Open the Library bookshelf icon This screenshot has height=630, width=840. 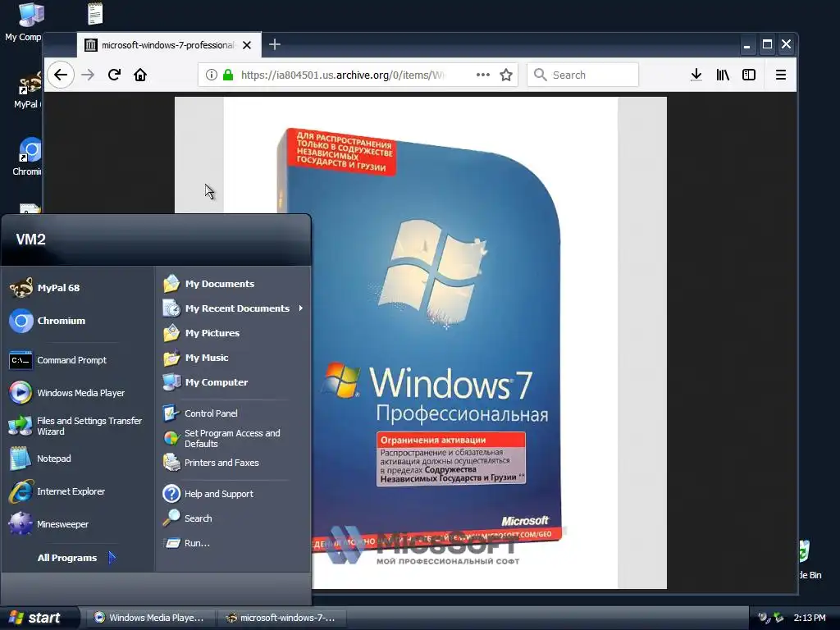[x=723, y=75]
